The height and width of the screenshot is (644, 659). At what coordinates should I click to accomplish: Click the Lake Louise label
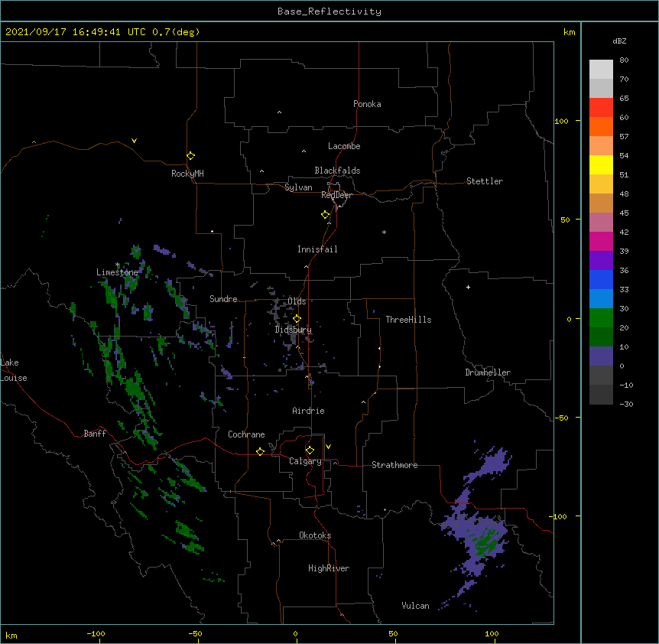tap(13, 370)
